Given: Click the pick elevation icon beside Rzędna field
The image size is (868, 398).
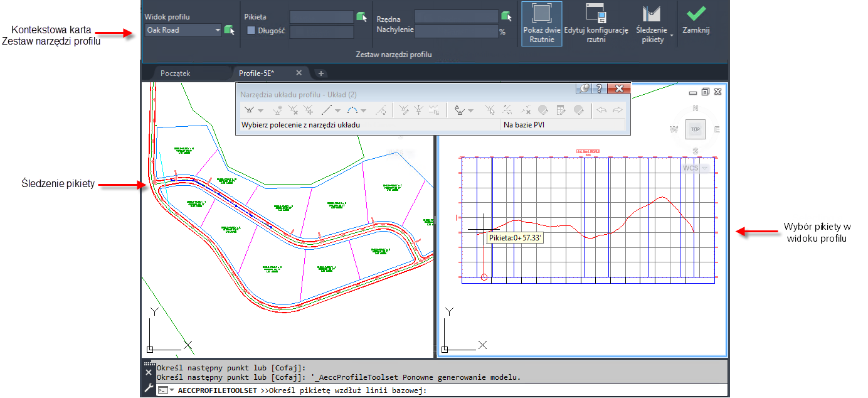Looking at the screenshot, I should (507, 16).
